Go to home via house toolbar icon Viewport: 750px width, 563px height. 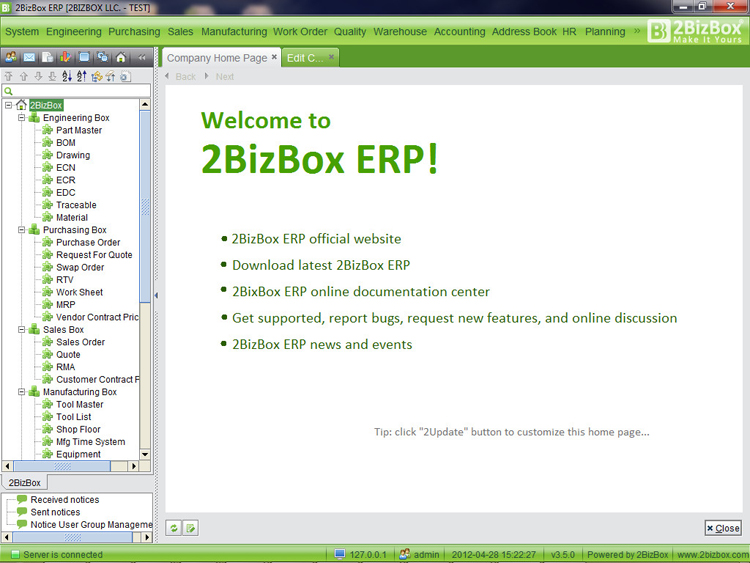[121, 57]
